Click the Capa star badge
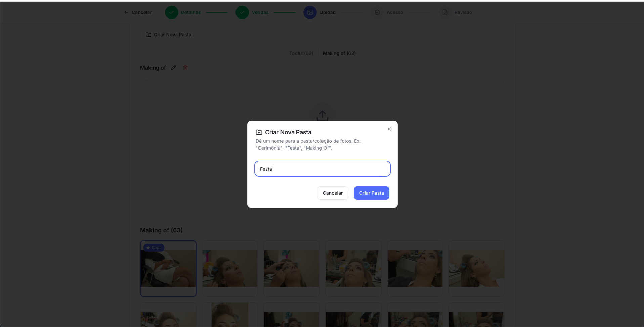The image size is (644, 327). 154,248
